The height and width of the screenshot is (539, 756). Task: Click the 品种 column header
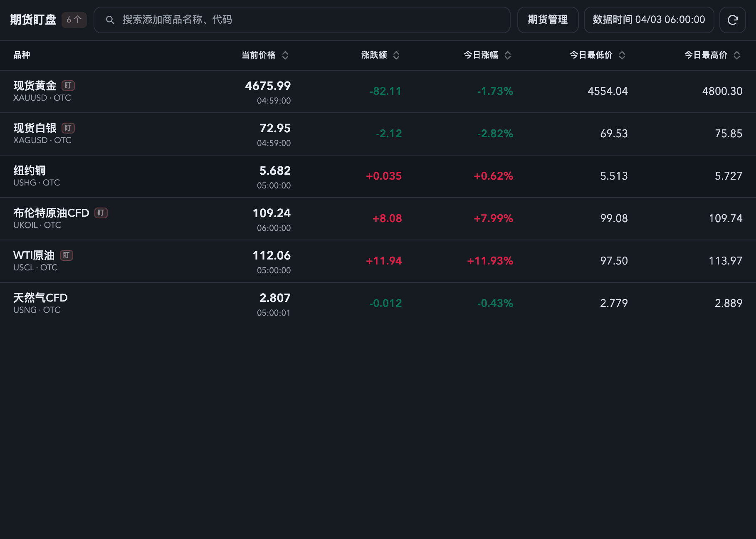(22, 55)
